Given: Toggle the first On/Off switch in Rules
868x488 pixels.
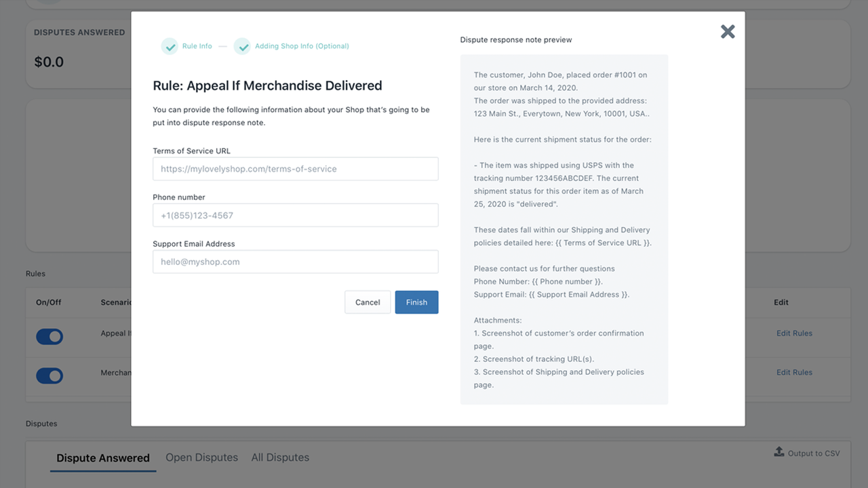Looking at the screenshot, I should pyautogui.click(x=50, y=337).
